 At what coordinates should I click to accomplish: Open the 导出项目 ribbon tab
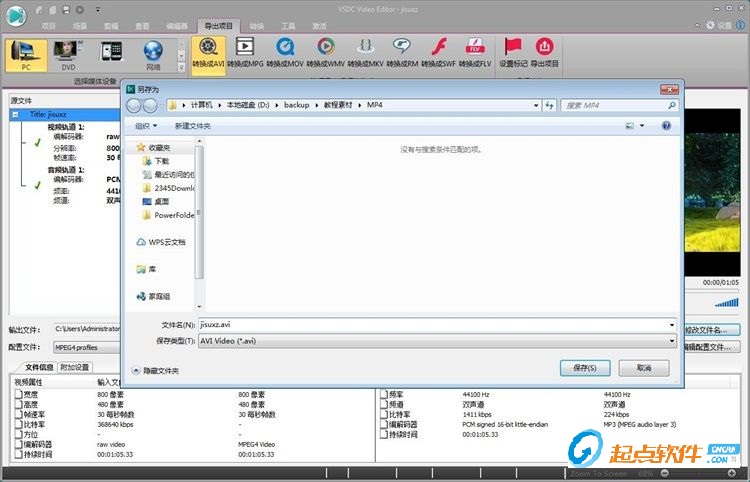point(218,26)
